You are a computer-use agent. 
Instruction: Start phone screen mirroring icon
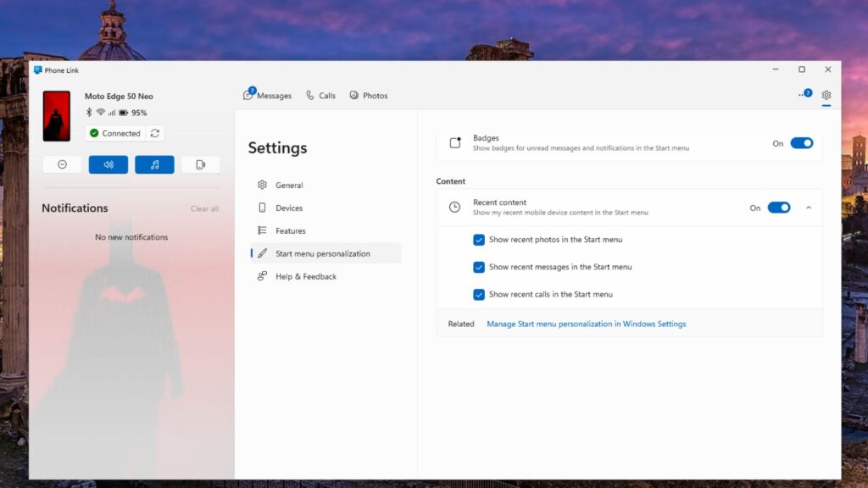200,164
